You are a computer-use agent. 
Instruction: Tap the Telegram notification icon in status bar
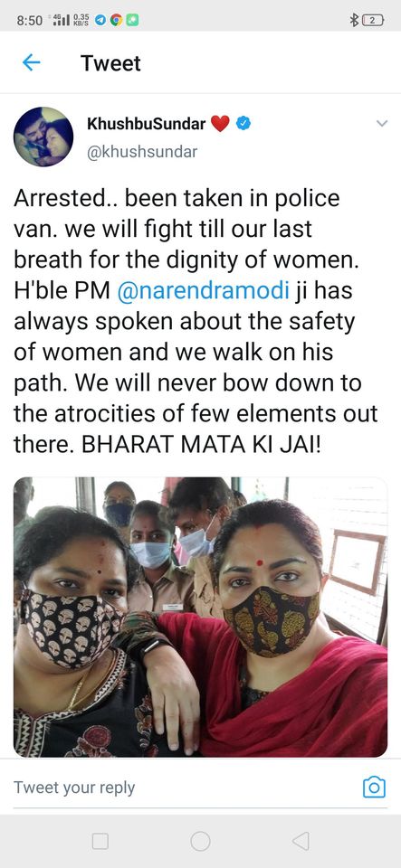[x=100, y=21]
